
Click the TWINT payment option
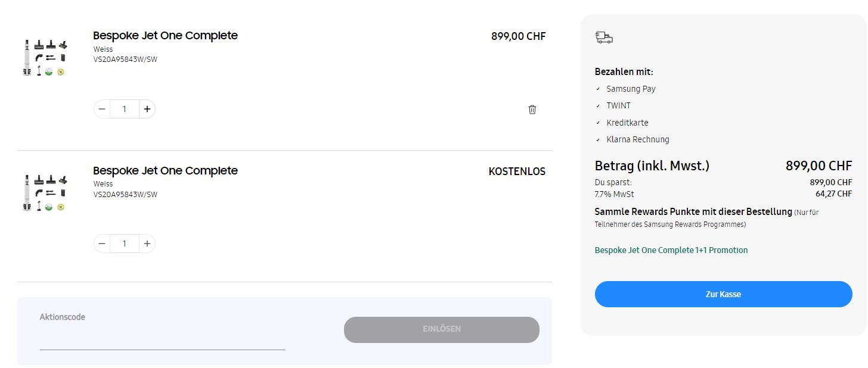click(618, 105)
